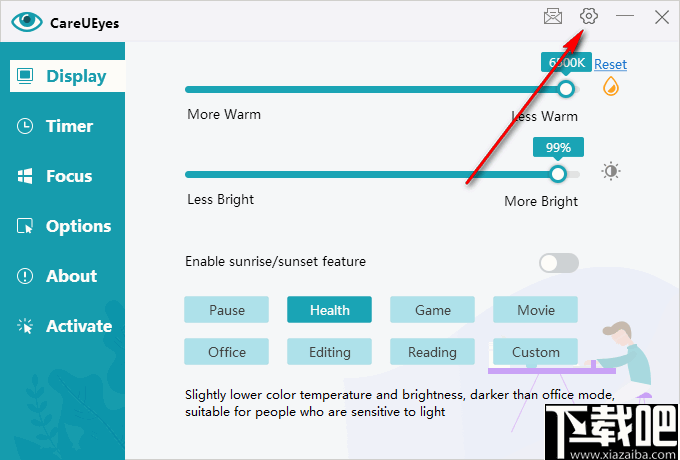
Task: Click the CareUEyes title text
Action: click(x=85, y=23)
